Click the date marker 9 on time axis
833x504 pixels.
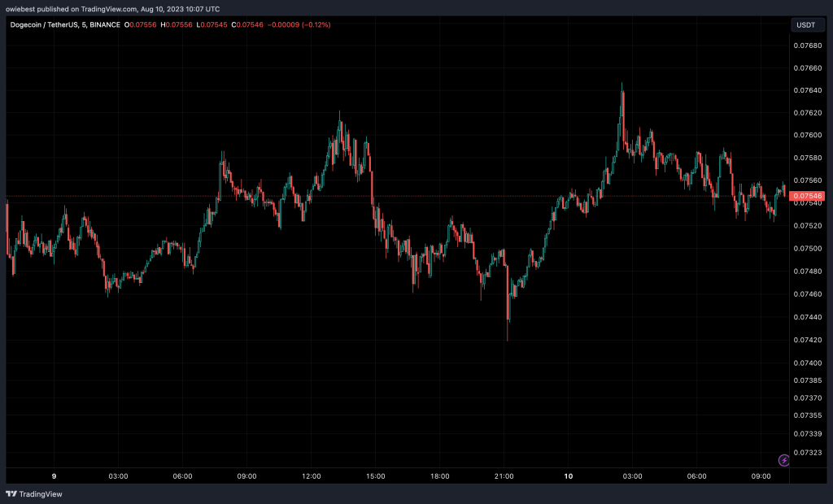[54, 476]
